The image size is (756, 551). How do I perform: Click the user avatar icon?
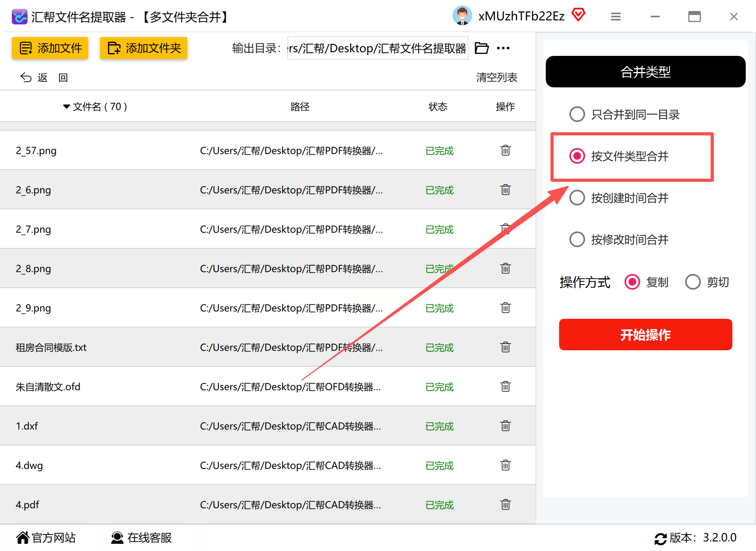tap(462, 16)
